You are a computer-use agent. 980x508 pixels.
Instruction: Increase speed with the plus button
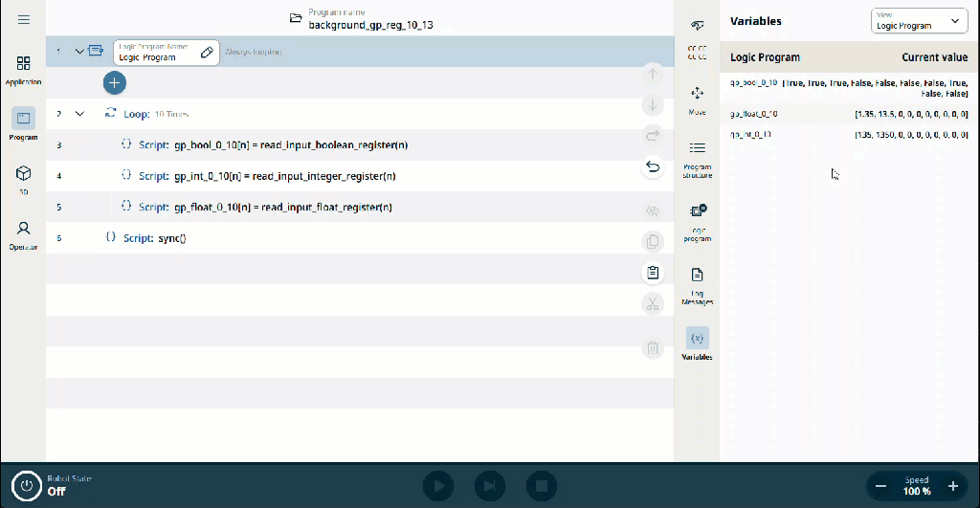tap(953, 486)
